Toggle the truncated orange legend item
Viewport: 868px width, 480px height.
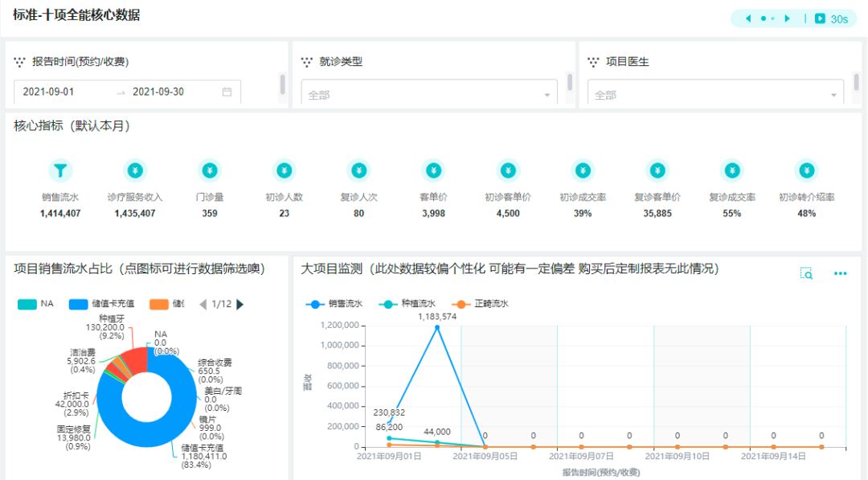tap(167, 304)
